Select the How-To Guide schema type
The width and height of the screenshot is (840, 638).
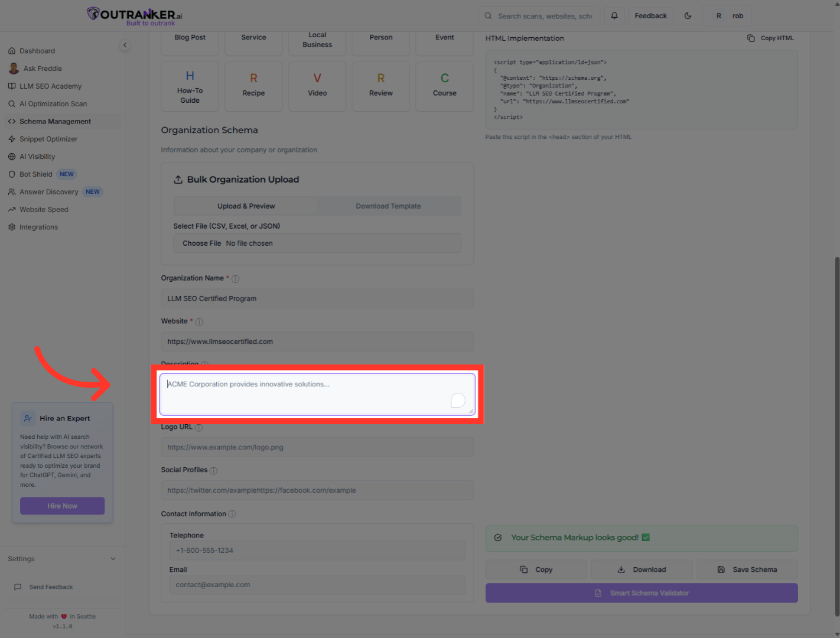190,86
